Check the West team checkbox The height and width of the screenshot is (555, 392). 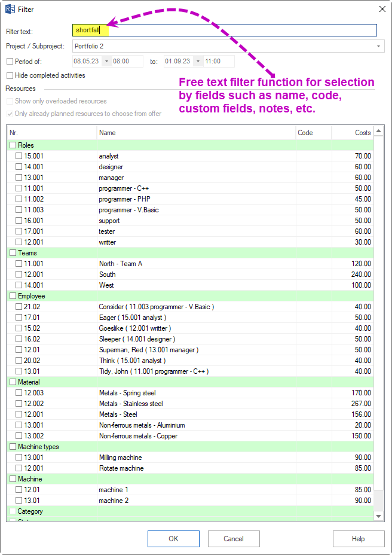(x=19, y=285)
